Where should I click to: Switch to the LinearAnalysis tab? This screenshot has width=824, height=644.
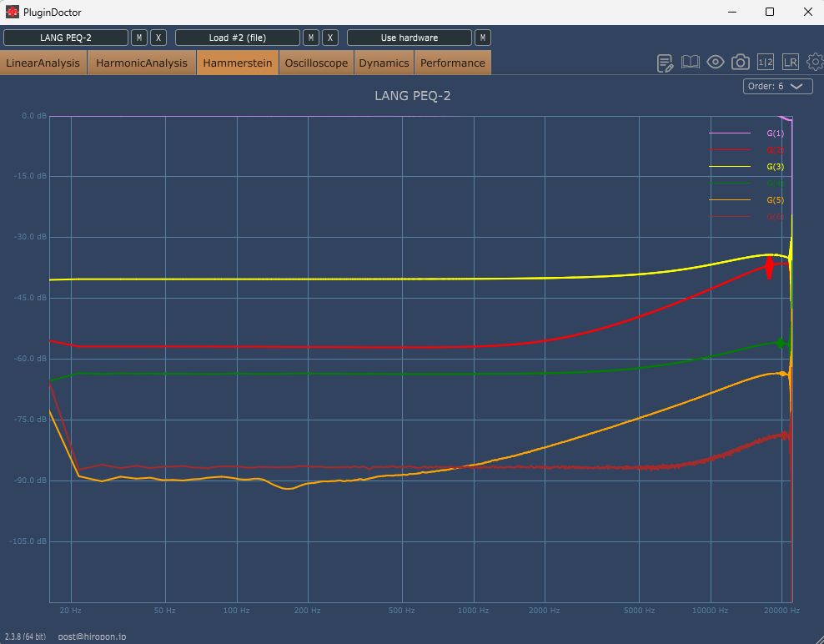(x=43, y=63)
